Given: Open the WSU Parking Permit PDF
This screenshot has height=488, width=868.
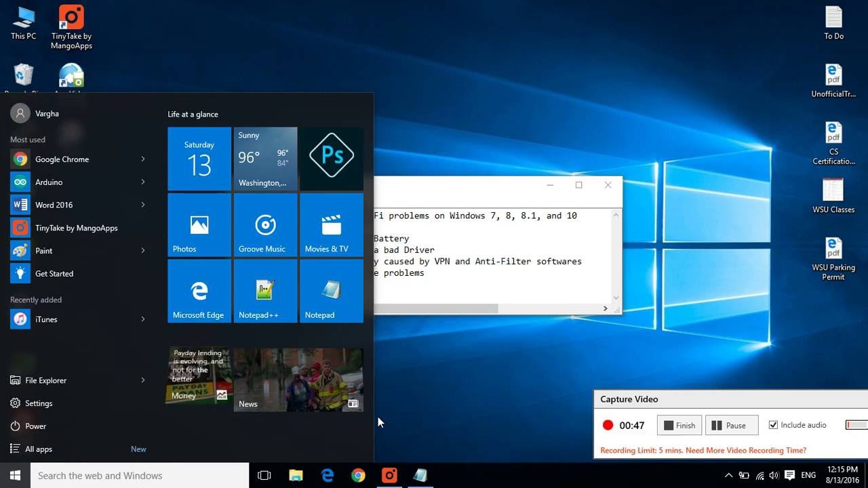Looking at the screenshot, I should (x=833, y=259).
